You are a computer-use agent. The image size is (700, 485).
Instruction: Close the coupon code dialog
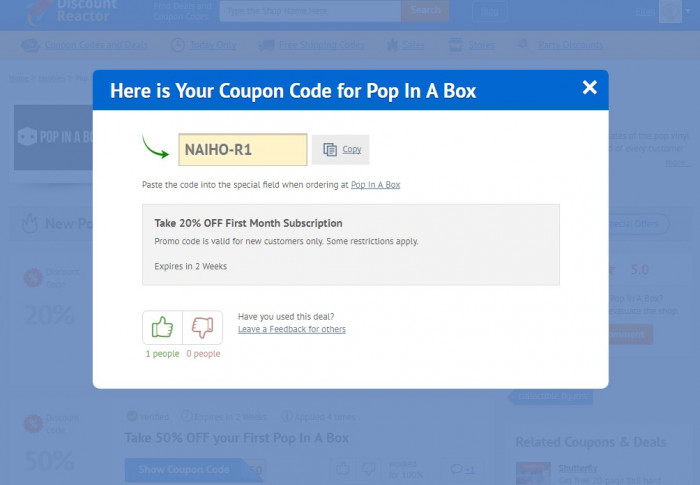(x=589, y=87)
